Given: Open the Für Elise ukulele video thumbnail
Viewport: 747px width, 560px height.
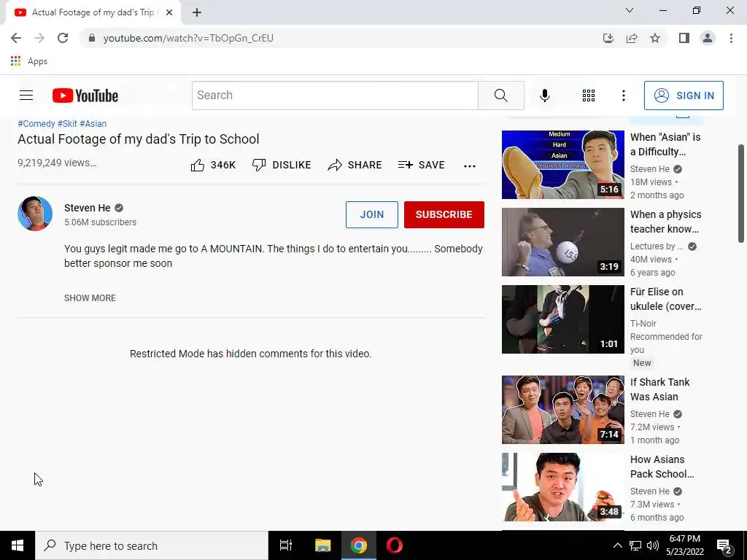Looking at the screenshot, I should click(x=562, y=319).
